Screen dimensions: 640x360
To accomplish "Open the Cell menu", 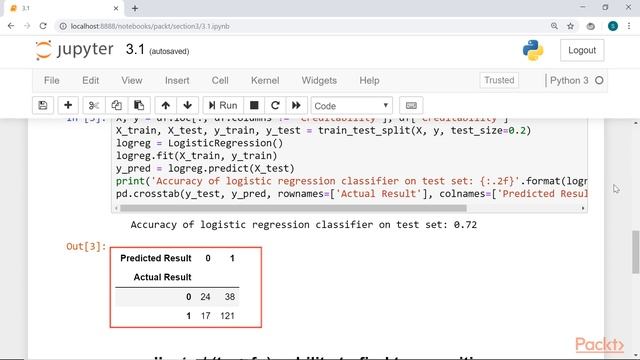I will click(220, 80).
